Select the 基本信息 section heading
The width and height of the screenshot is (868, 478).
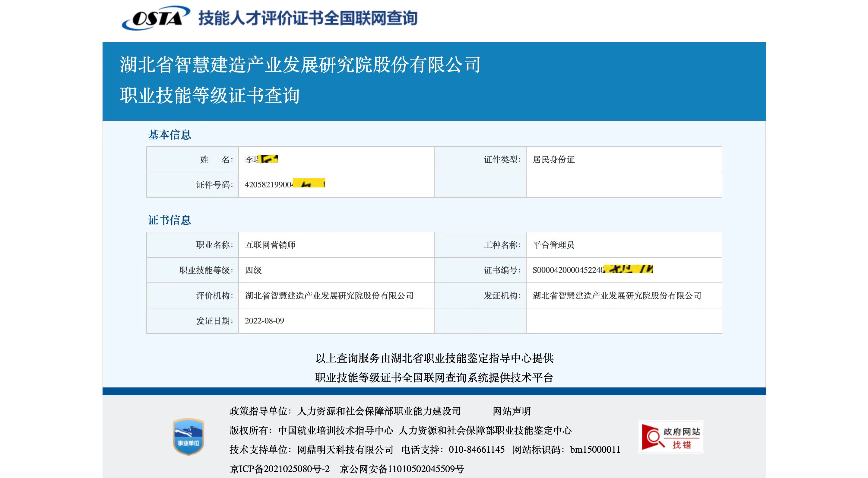click(169, 135)
